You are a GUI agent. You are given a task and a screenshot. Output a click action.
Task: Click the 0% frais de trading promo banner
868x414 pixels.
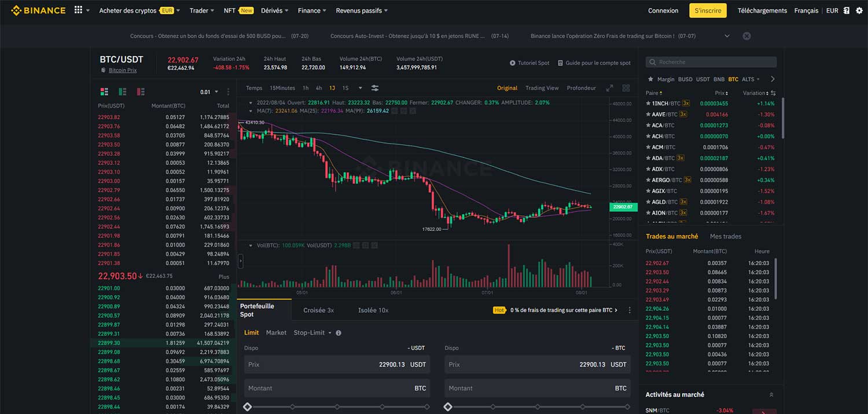[556, 310]
